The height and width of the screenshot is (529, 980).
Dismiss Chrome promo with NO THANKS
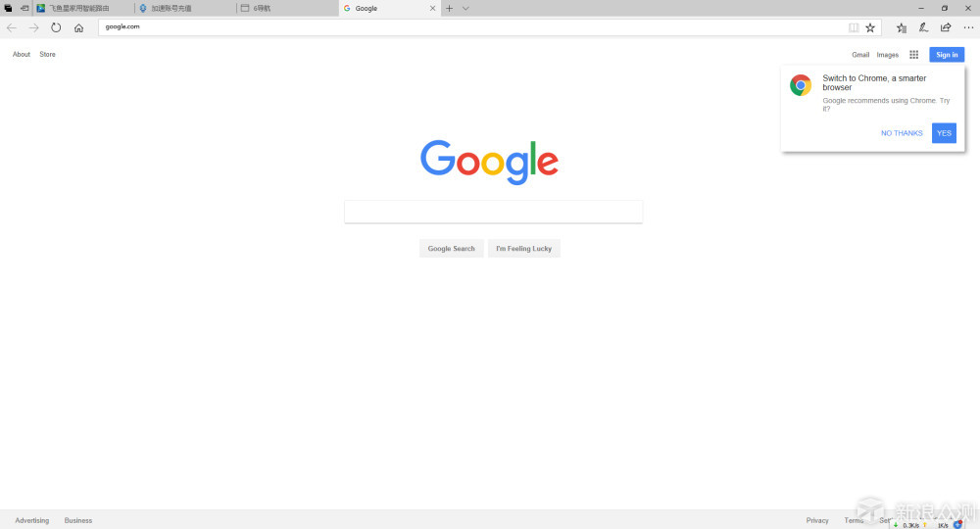[902, 133]
